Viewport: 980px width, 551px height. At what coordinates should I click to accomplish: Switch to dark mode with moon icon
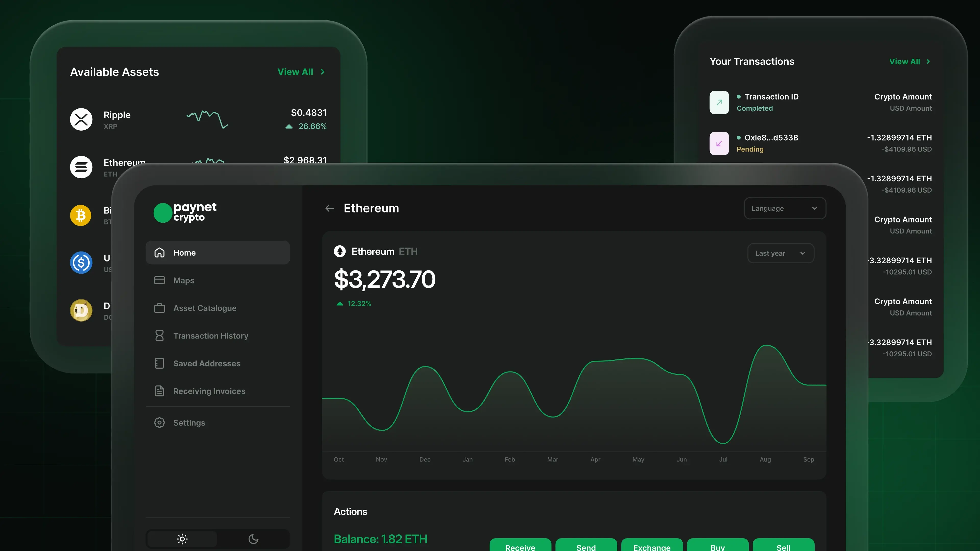click(x=253, y=539)
